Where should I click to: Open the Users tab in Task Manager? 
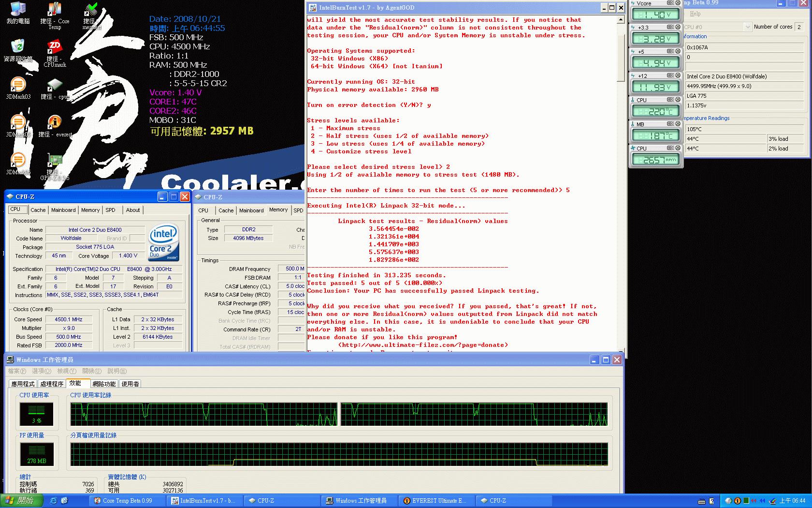pos(130,384)
